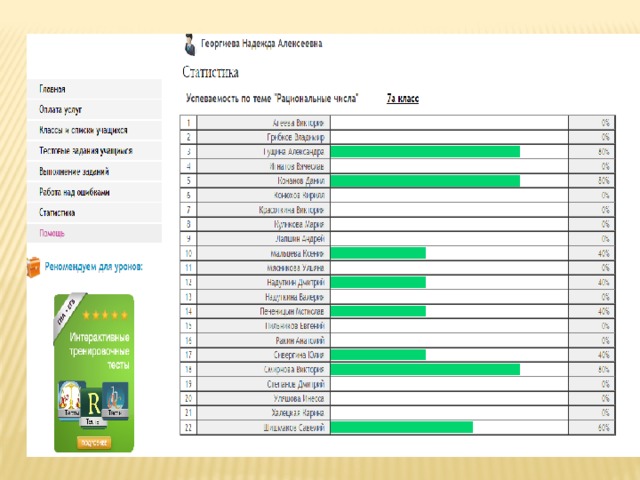Click the scales book cover in the banner
Image resolution: width=640 pixels, height=480 pixels.
pos(71,399)
